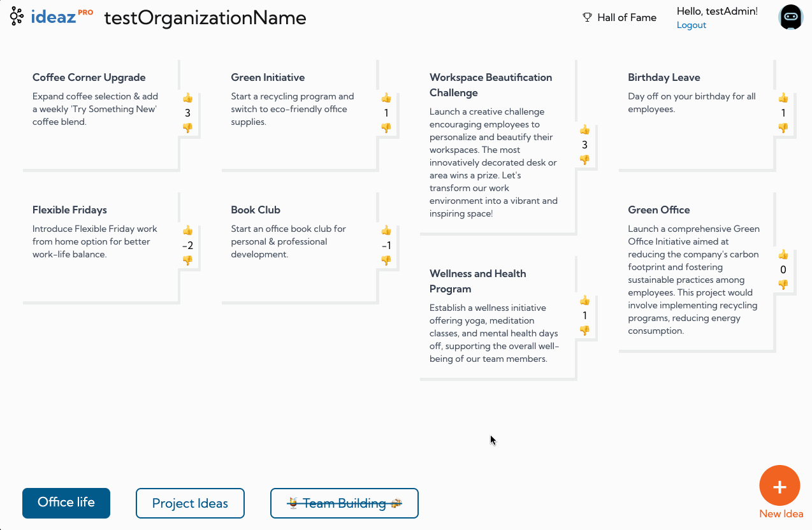The width and height of the screenshot is (812, 530).
Task: Open the Hall of Fame page
Action: [620, 18]
